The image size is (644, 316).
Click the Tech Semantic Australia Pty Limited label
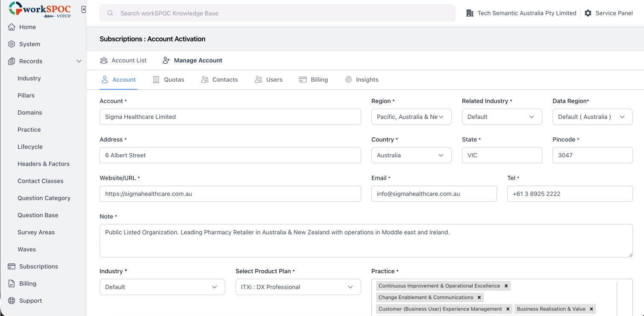527,13
